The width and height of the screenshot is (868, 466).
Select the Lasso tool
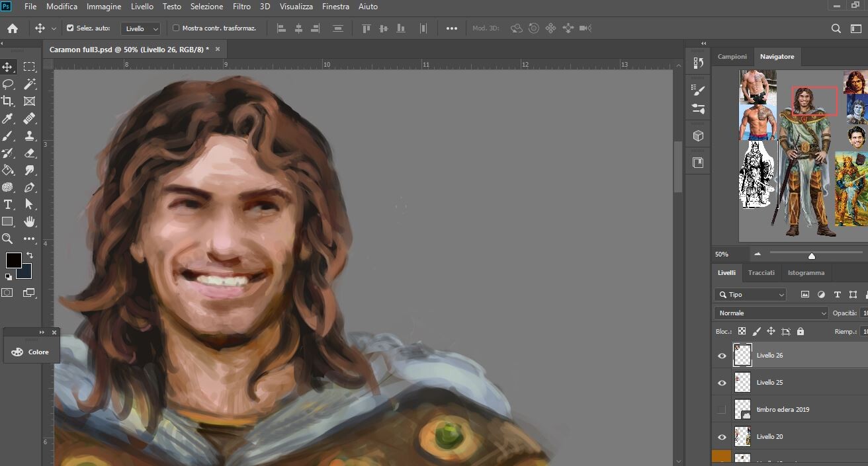click(8, 84)
